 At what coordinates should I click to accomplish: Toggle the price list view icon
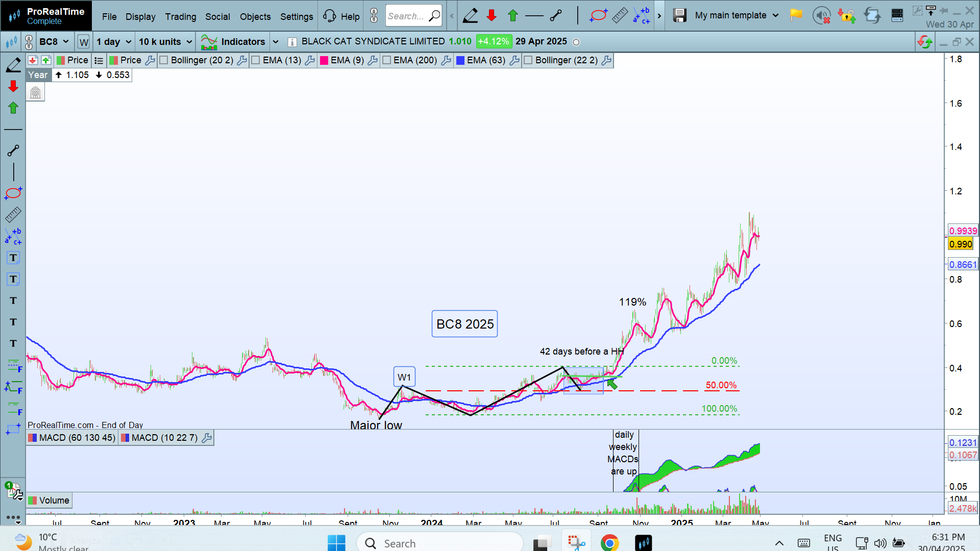pyautogui.click(x=99, y=60)
